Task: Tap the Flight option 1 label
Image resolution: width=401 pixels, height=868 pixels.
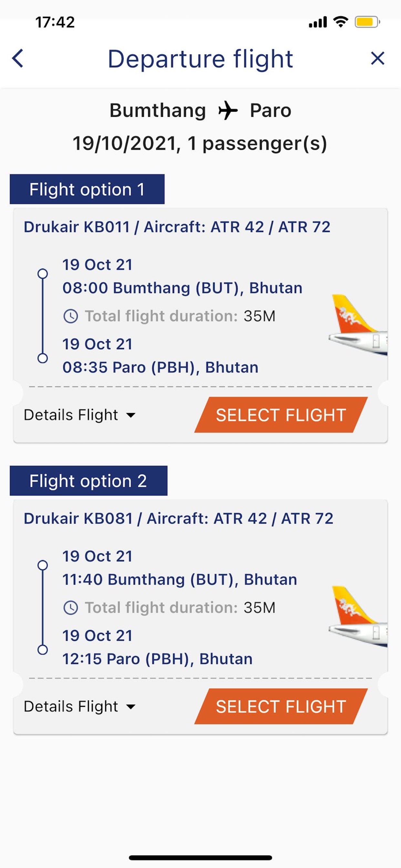Action: (x=87, y=189)
